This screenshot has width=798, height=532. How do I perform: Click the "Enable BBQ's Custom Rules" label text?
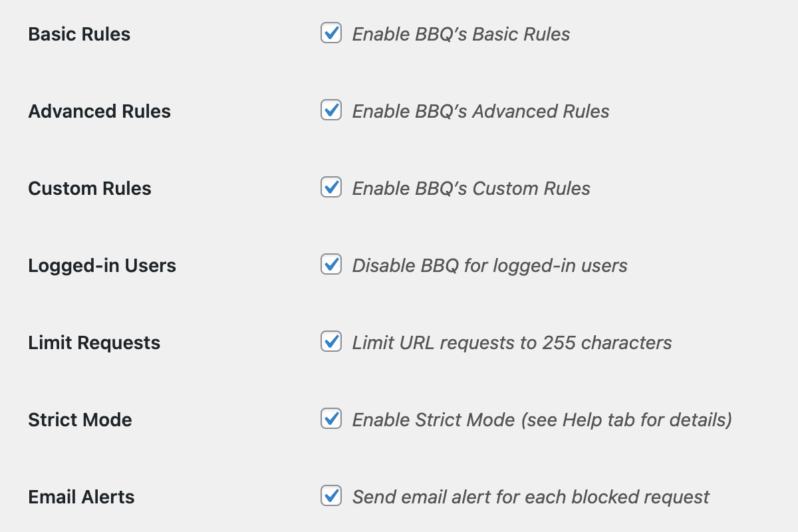[471, 188]
